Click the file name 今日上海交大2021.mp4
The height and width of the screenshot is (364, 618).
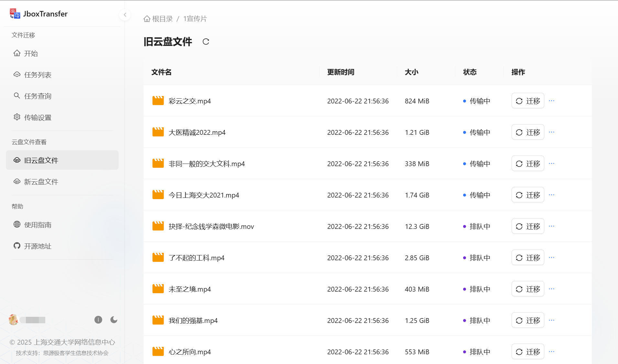(204, 195)
